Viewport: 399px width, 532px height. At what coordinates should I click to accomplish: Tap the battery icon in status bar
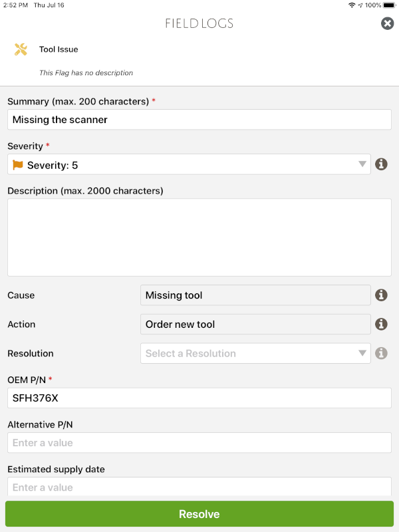pos(389,5)
